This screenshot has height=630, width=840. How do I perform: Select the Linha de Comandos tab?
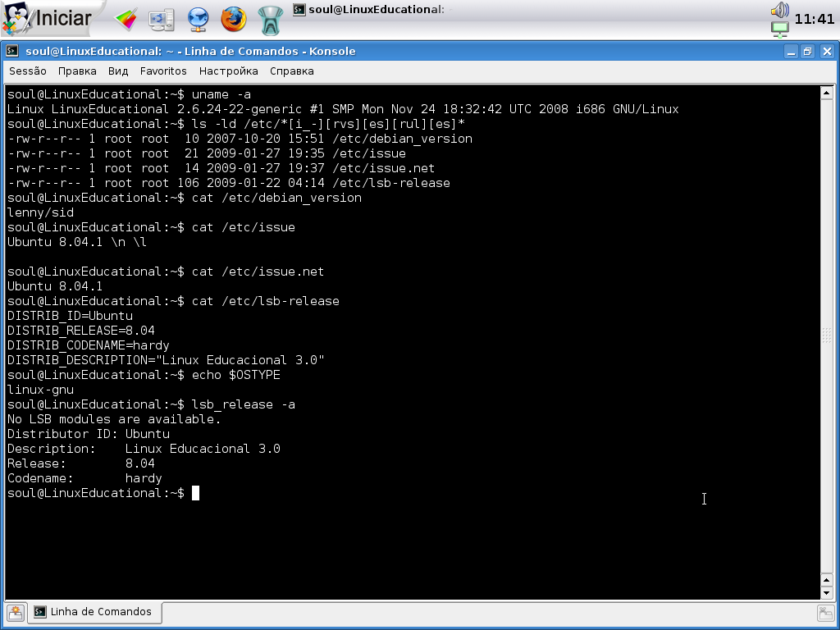click(94, 612)
